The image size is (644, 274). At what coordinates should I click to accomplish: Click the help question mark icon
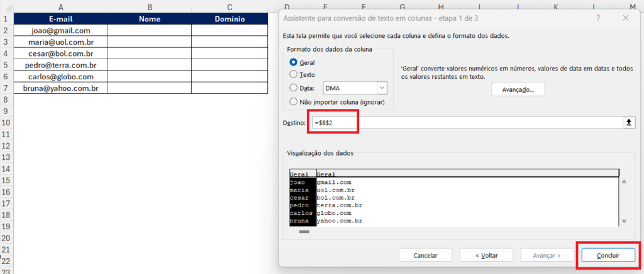point(597,18)
